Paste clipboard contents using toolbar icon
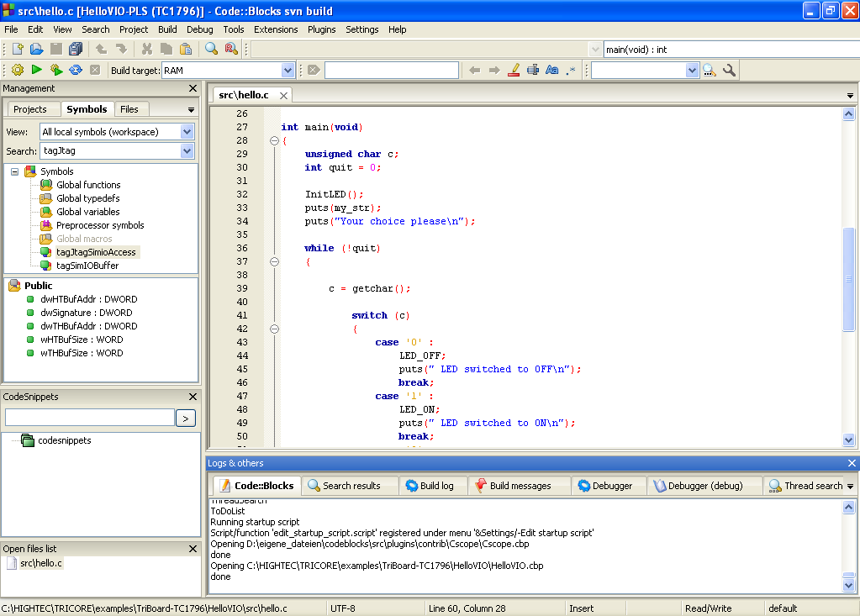860x616 pixels. tap(184, 49)
